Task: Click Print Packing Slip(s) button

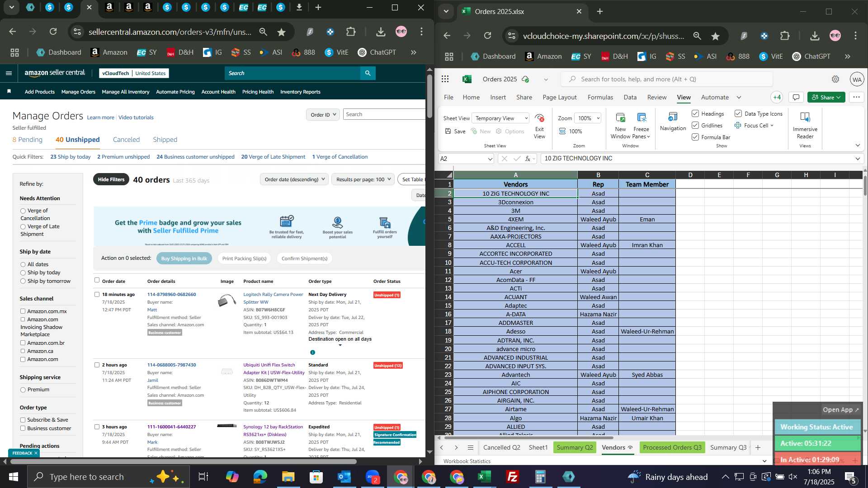Action: coord(244,258)
